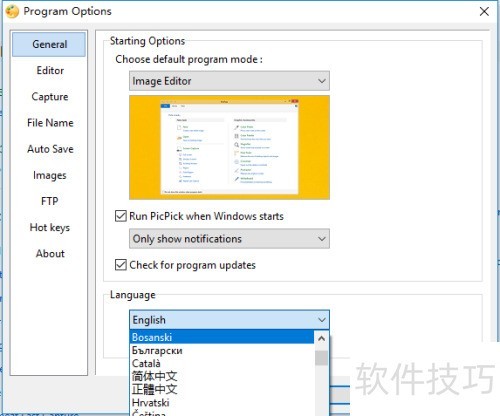Click the Image Editor preview thumbnail
Image resolution: width=500 pixels, height=416 pixels.
pyautogui.click(x=229, y=147)
